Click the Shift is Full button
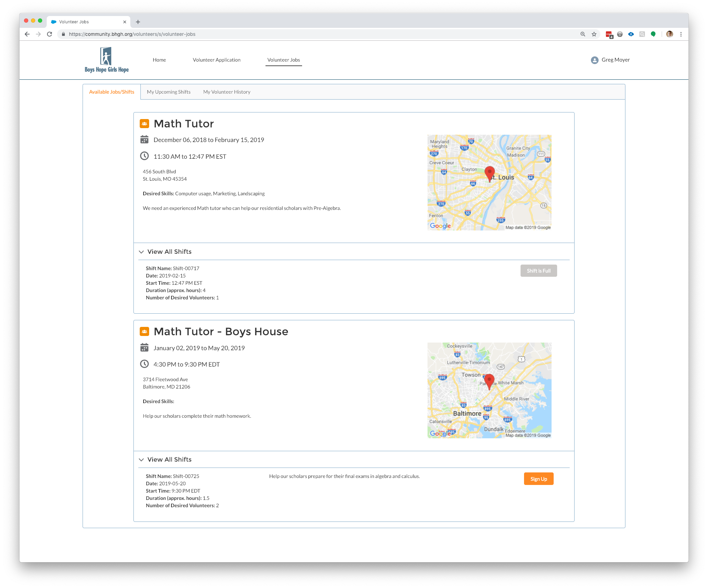The width and height of the screenshot is (708, 588). 539,271
